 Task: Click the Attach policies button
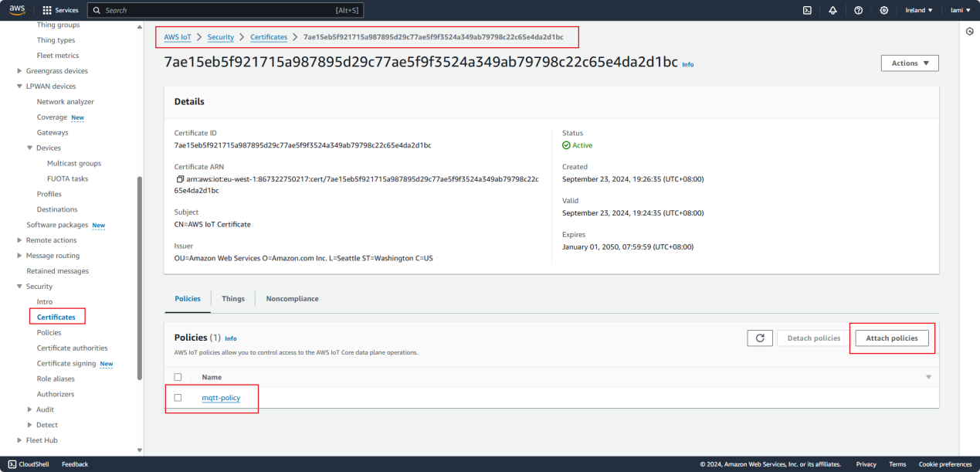[892, 338]
